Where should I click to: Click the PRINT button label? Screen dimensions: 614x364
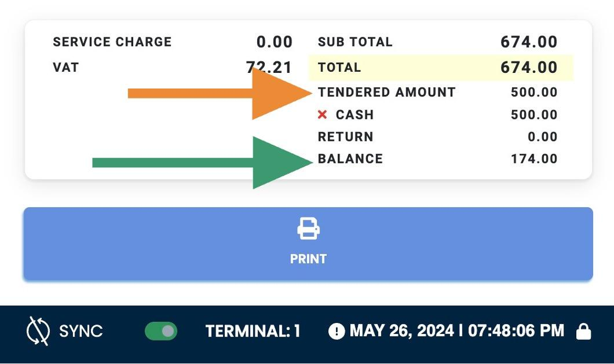(308, 259)
